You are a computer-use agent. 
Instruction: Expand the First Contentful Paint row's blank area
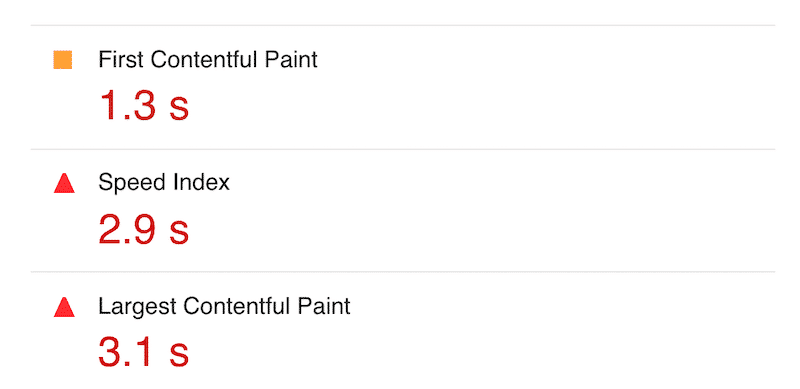(x=546, y=87)
